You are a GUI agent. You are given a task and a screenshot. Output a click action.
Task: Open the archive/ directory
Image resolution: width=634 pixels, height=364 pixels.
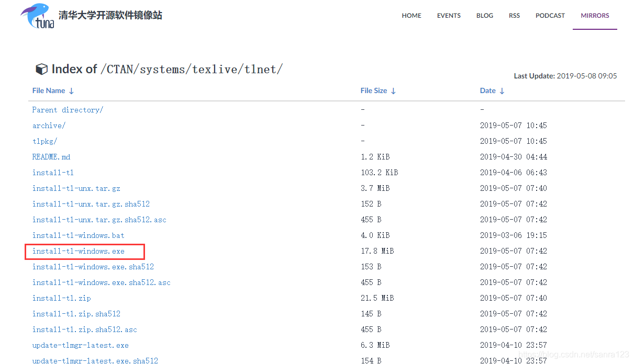click(x=49, y=126)
